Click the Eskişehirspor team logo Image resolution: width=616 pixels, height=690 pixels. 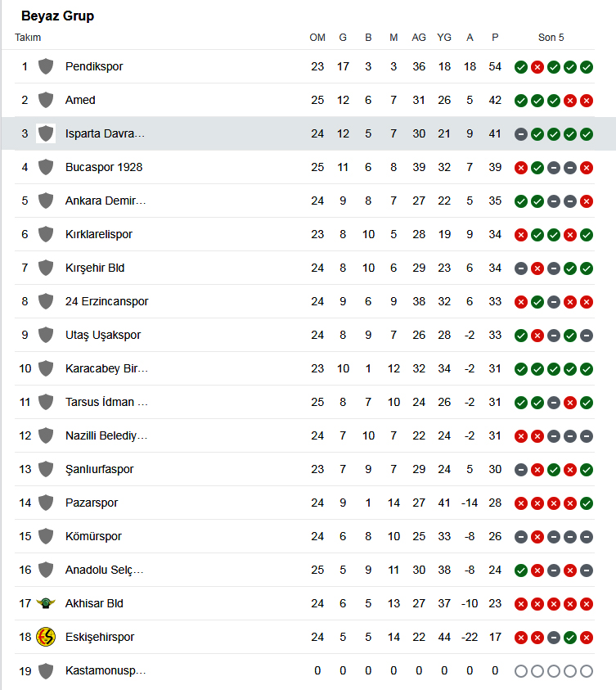46,637
